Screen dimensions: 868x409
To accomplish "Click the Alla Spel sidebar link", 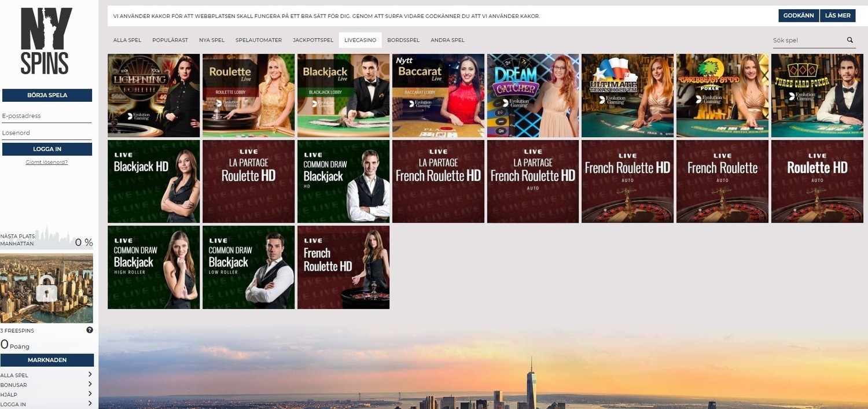I will point(14,375).
